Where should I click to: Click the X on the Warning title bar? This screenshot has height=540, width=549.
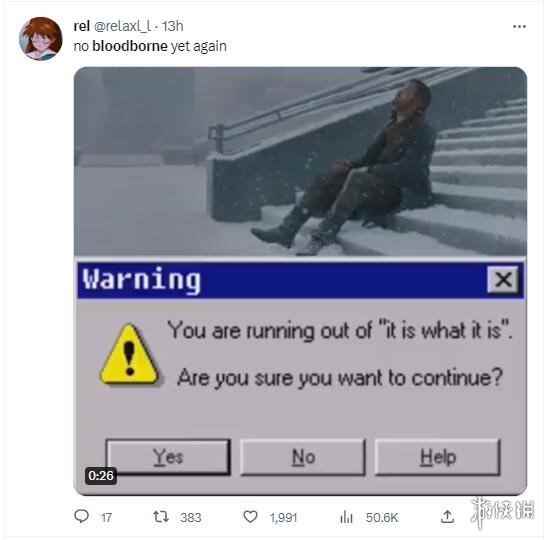[x=503, y=279]
